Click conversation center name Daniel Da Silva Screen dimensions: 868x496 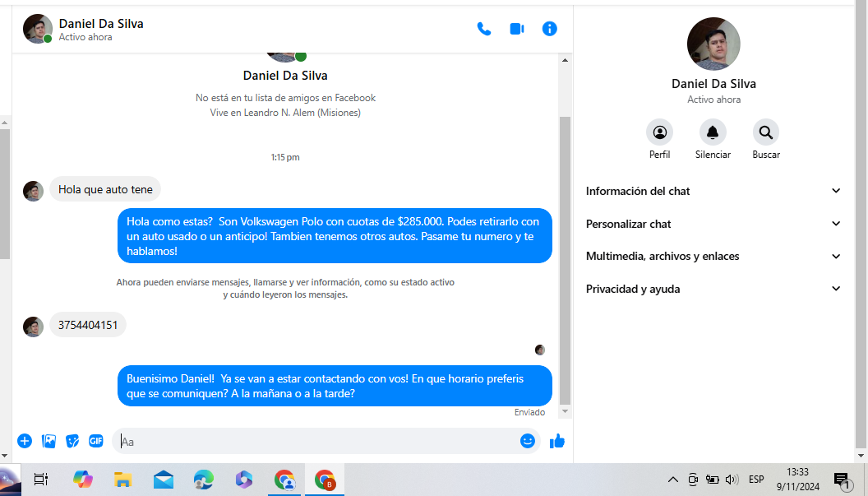(x=285, y=76)
